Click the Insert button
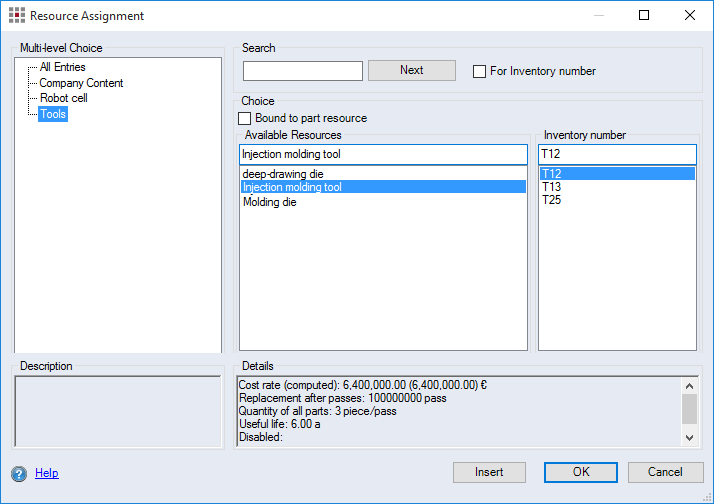714x504 pixels. pos(489,472)
